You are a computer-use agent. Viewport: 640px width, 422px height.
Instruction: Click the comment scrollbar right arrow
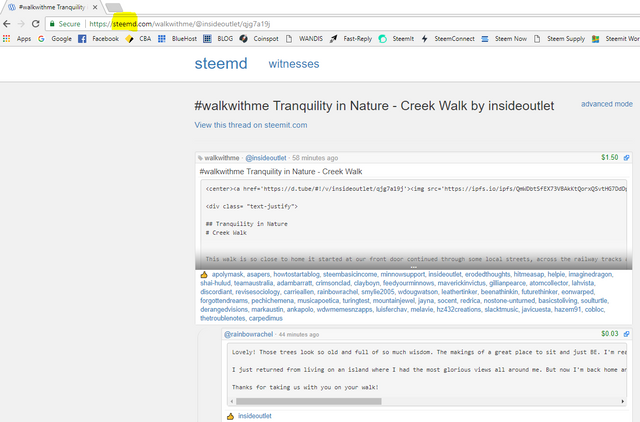(622, 401)
